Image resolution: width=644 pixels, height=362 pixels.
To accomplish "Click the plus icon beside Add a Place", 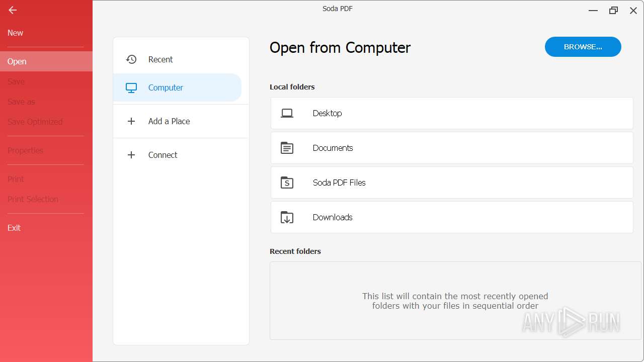I will [131, 121].
